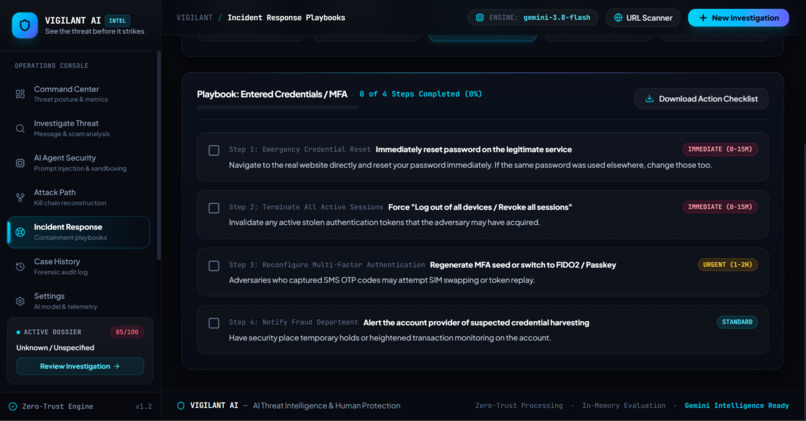
Task: Click Step 2 IMMEDIATE (0-15M) badge
Action: pyautogui.click(x=720, y=207)
